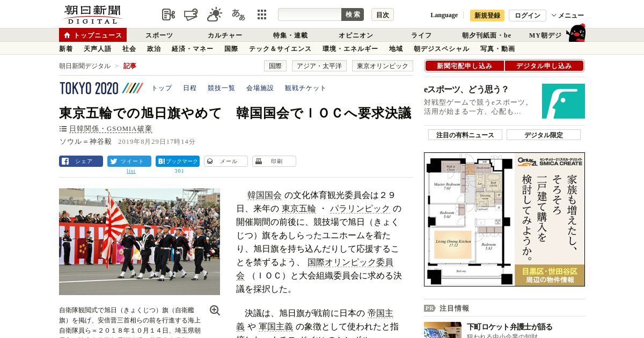Click the black bird mascot icon
Image resolution: width=644 pixels, height=338 pixels.
pos(576,33)
